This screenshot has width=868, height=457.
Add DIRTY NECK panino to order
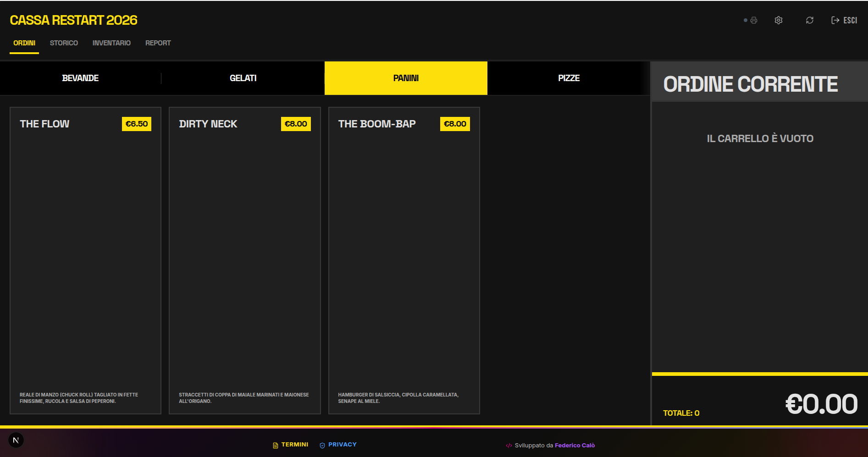tap(245, 260)
